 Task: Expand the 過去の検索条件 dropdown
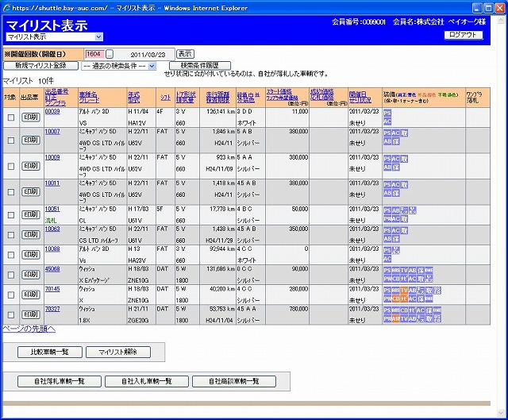pyautogui.click(x=119, y=66)
